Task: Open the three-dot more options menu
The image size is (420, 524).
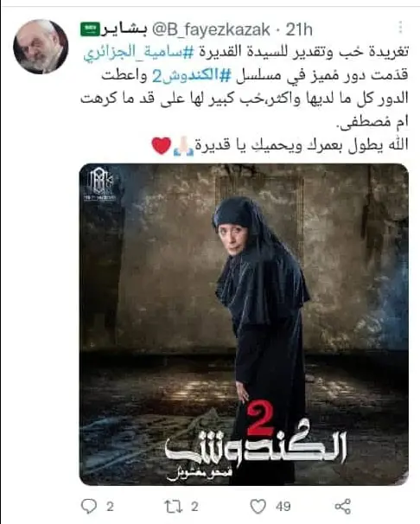Action: click(x=400, y=28)
